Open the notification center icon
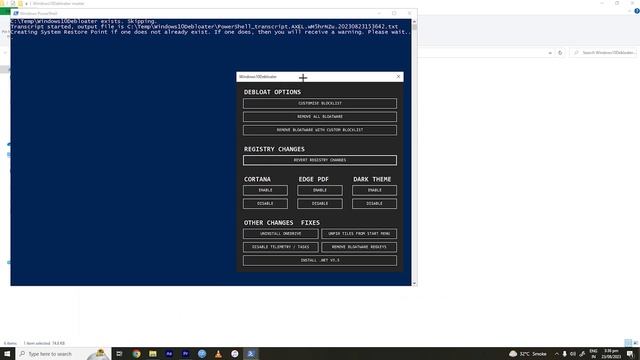640x360 pixels. pyautogui.click(x=631, y=354)
